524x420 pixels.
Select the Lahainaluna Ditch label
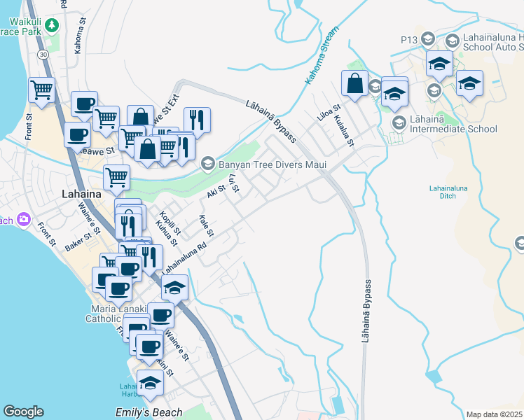448,192
